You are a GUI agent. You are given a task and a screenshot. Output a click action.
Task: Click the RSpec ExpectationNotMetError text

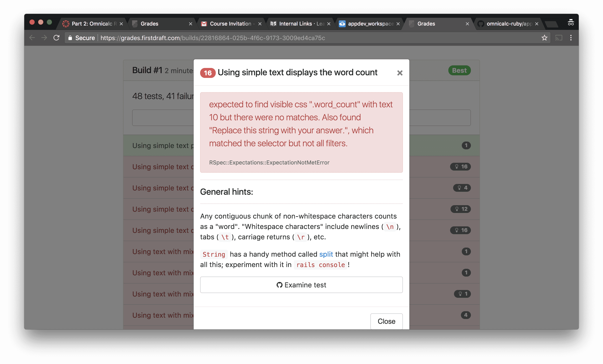point(269,163)
